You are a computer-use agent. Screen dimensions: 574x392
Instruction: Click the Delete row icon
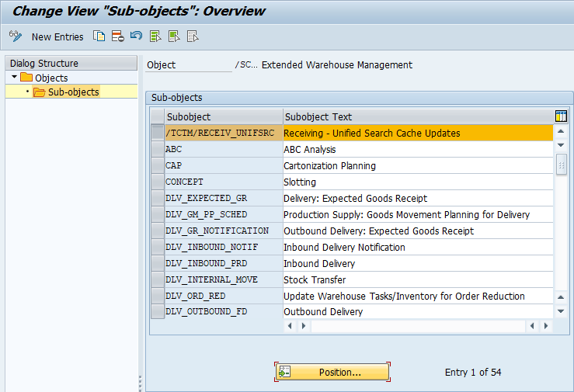117,36
